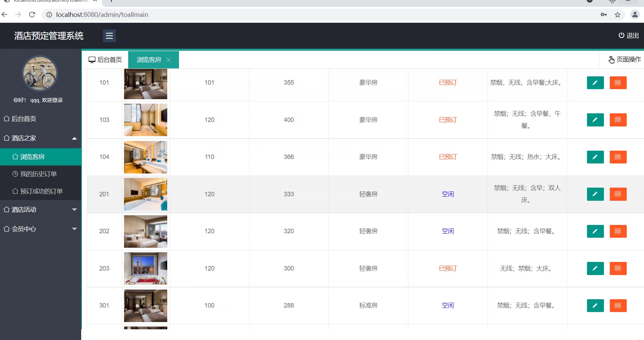
Task: Toggle the sidebar hamburger menu icon
Action: 109,36
